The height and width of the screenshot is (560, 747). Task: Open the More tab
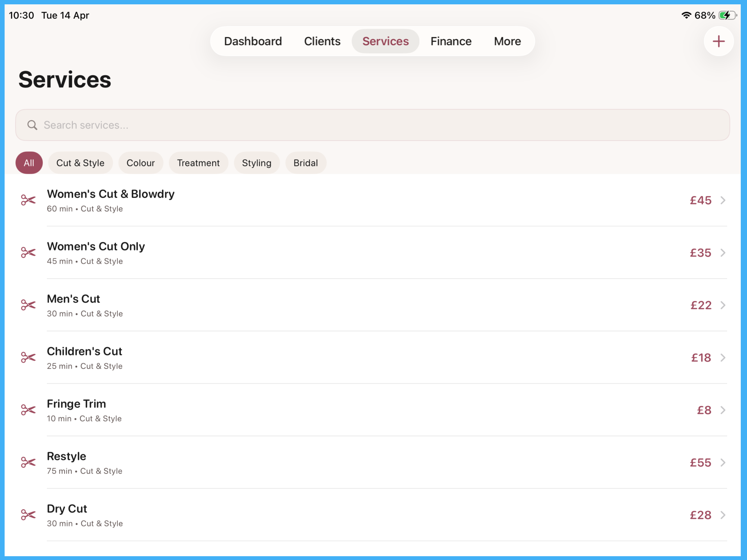pos(507,41)
